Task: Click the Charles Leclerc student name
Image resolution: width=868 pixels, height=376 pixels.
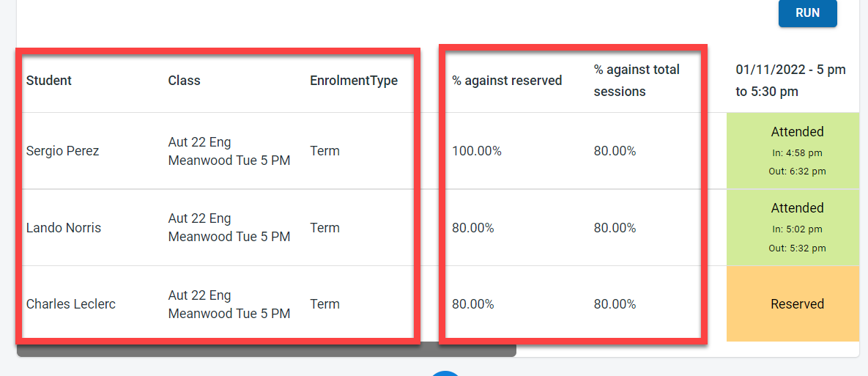Action: [x=71, y=304]
